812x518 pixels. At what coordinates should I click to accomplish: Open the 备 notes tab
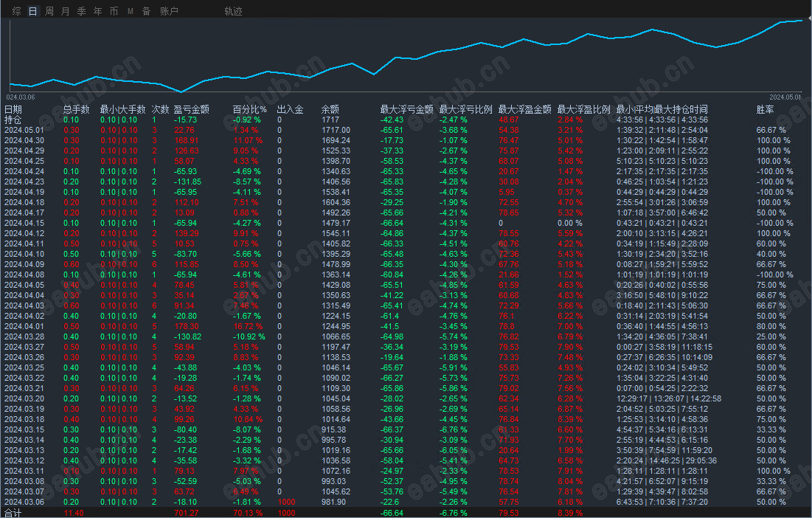pyautogui.click(x=147, y=11)
